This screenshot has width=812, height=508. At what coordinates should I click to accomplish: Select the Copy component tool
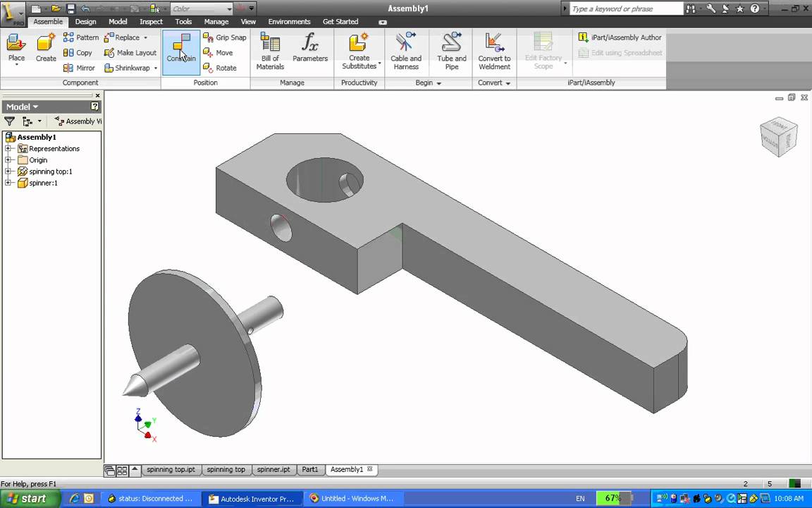[x=78, y=52]
